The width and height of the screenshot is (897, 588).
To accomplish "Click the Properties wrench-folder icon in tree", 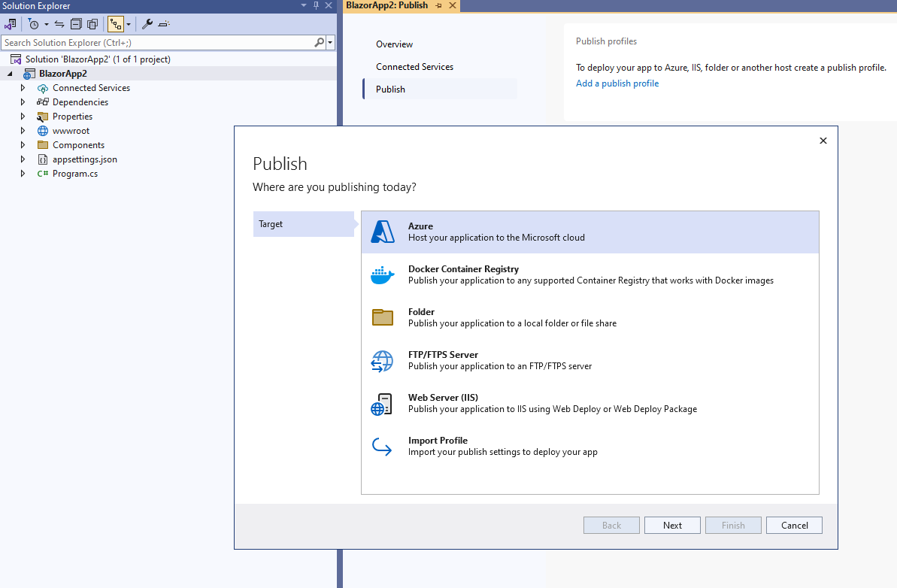I will pos(43,116).
